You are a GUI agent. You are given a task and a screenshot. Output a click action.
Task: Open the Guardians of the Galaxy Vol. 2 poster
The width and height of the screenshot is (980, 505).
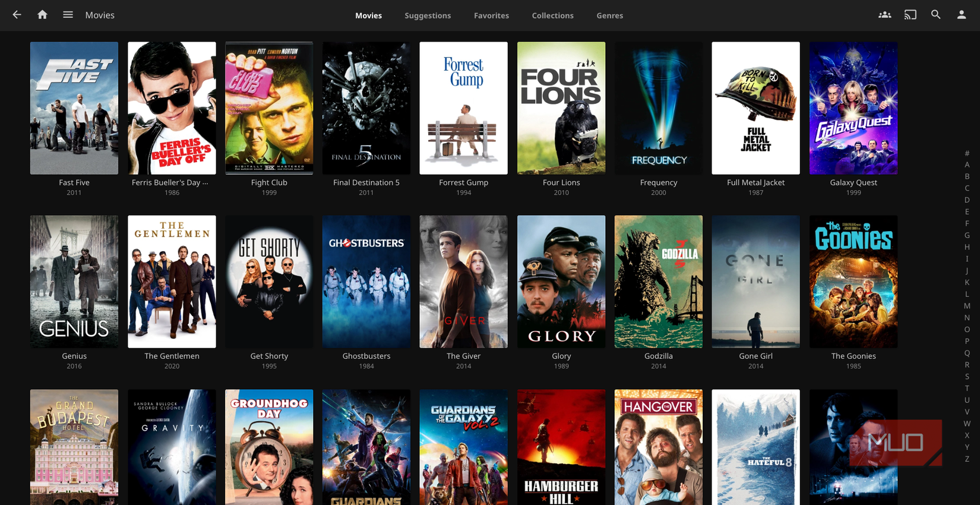coord(464,447)
